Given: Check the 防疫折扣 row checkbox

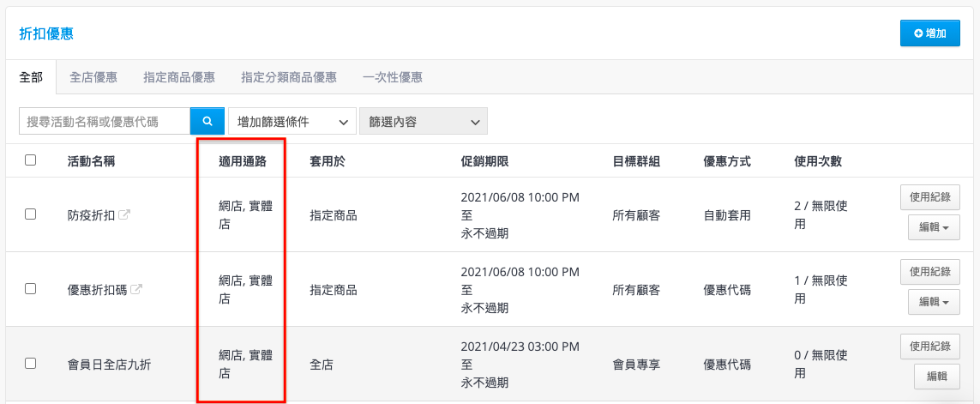Looking at the screenshot, I should (x=31, y=214).
